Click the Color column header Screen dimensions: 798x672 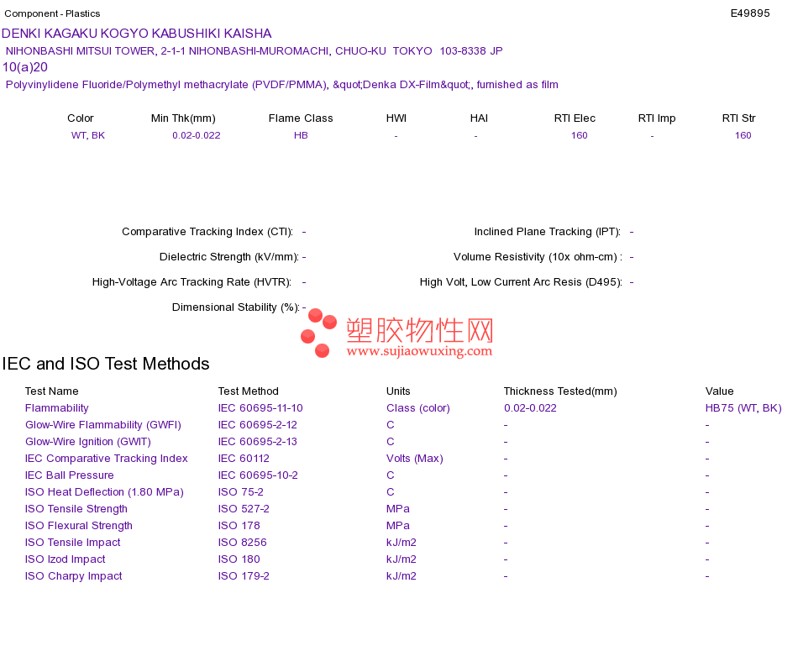click(x=81, y=118)
